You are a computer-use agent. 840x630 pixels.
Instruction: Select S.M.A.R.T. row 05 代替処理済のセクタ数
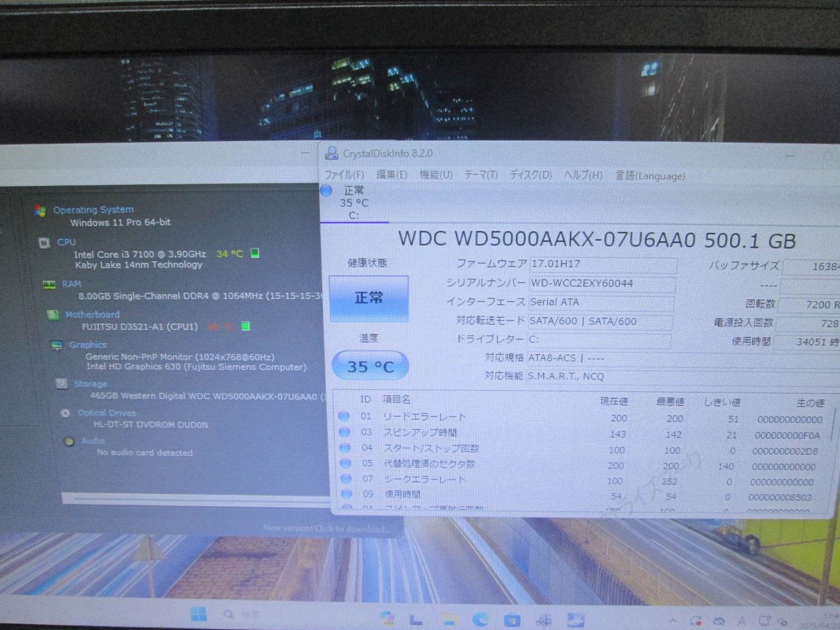point(582,465)
